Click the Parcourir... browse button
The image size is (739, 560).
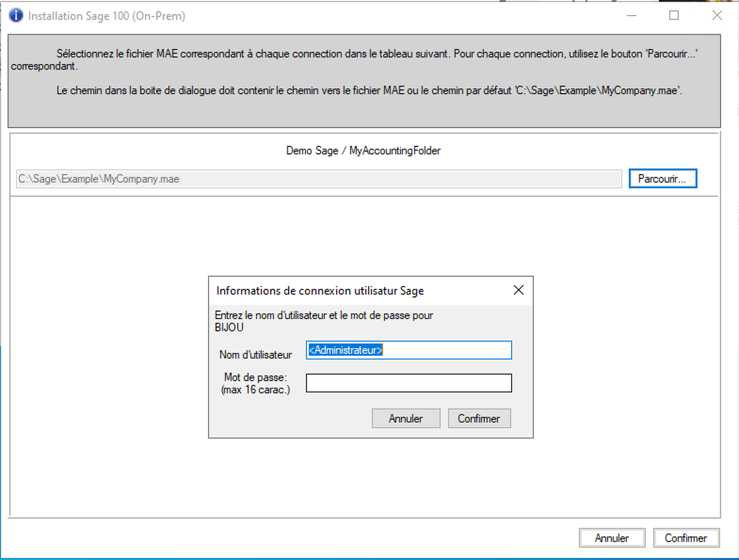[663, 179]
